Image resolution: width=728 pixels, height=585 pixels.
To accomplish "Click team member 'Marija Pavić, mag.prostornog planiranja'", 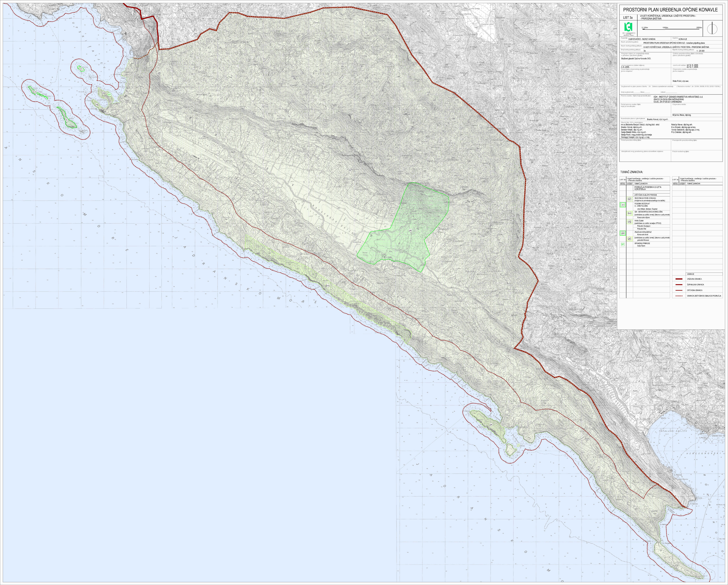I will pos(637,135).
